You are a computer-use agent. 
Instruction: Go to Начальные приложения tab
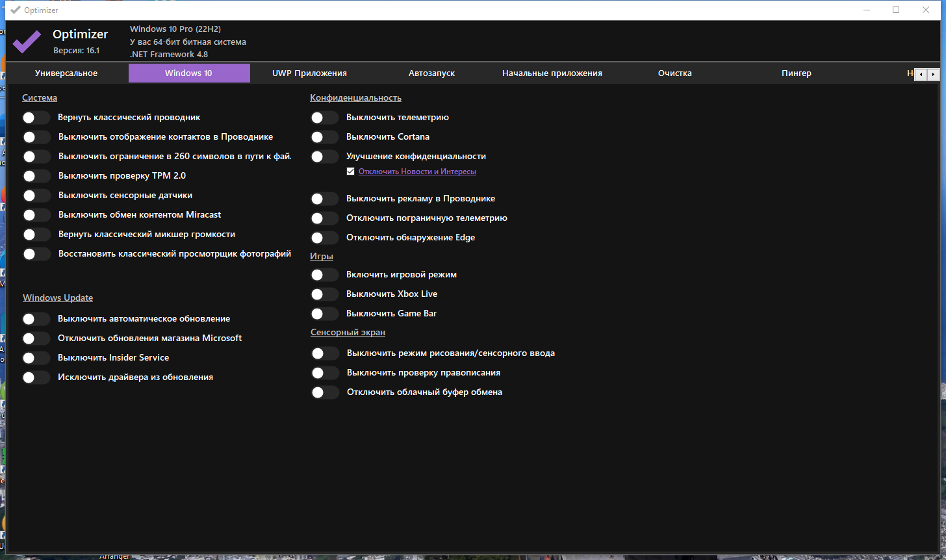pos(552,73)
